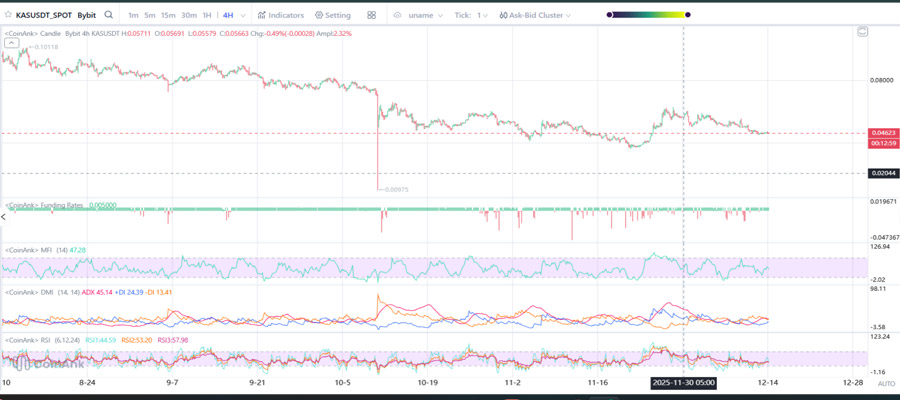Open the symbol search magnifier
This screenshot has height=400, width=900.
point(109,16)
